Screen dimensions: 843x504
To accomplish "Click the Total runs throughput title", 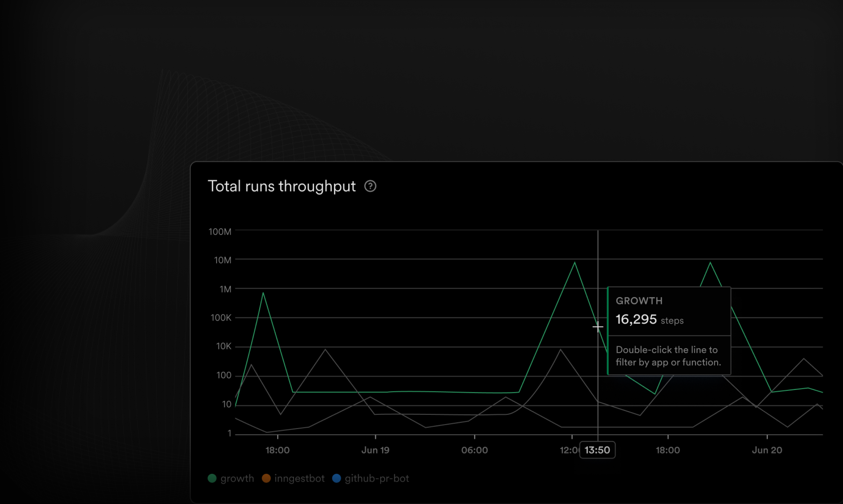I will point(281,186).
